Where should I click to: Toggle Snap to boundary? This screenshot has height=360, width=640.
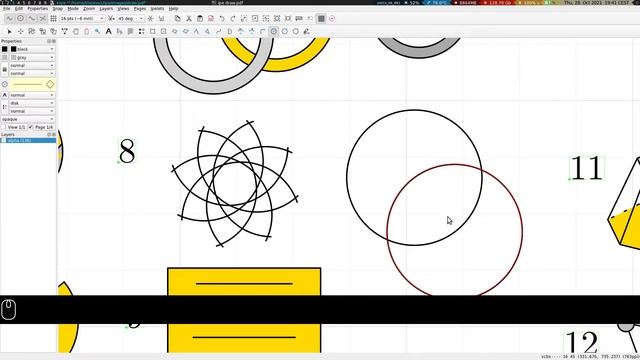[31, 18]
